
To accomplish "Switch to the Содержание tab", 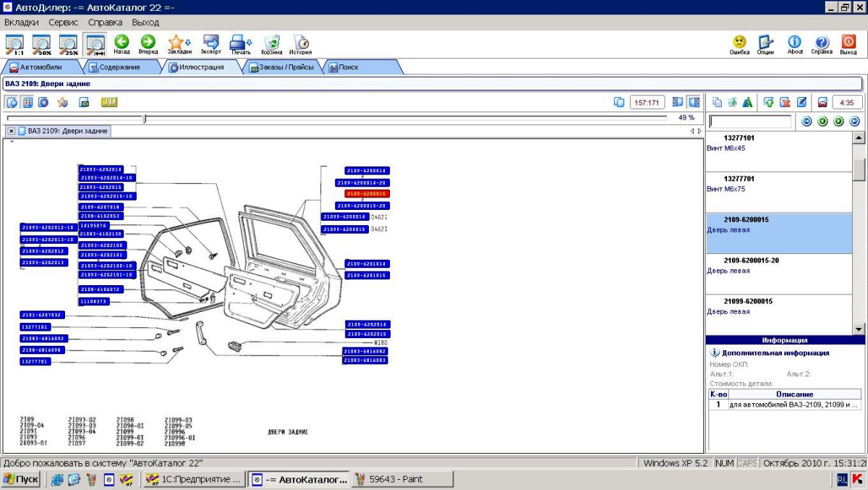I will [119, 67].
